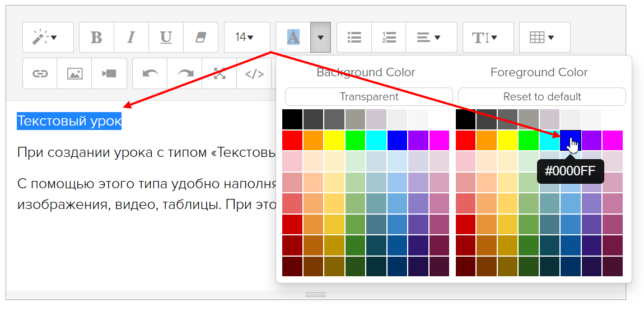
Task: Pick pure red in Background Color palette
Action: (x=292, y=140)
